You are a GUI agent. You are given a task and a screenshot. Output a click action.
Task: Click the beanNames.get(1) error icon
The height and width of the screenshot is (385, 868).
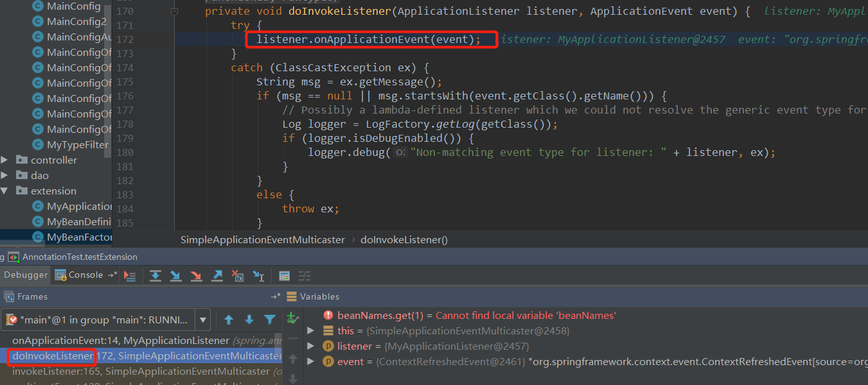pyautogui.click(x=328, y=315)
